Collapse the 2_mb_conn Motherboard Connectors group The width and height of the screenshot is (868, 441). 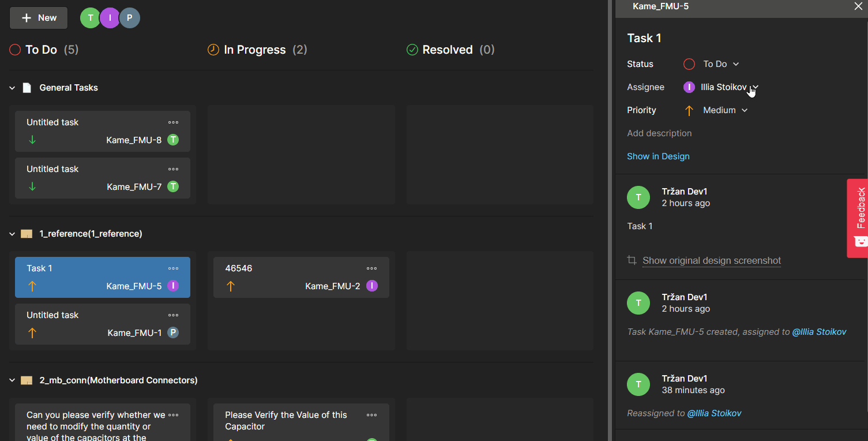[12, 380]
